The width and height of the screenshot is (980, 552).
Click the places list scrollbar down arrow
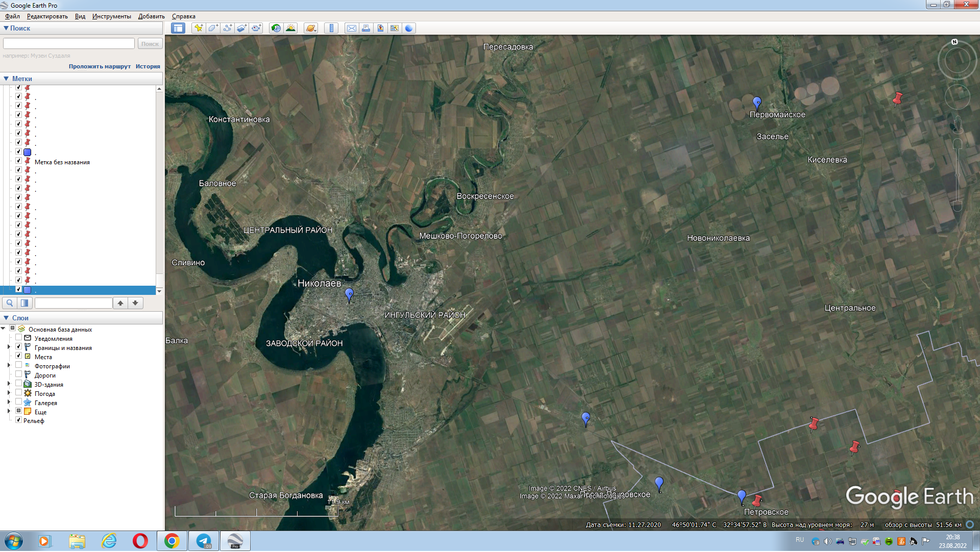tap(159, 291)
